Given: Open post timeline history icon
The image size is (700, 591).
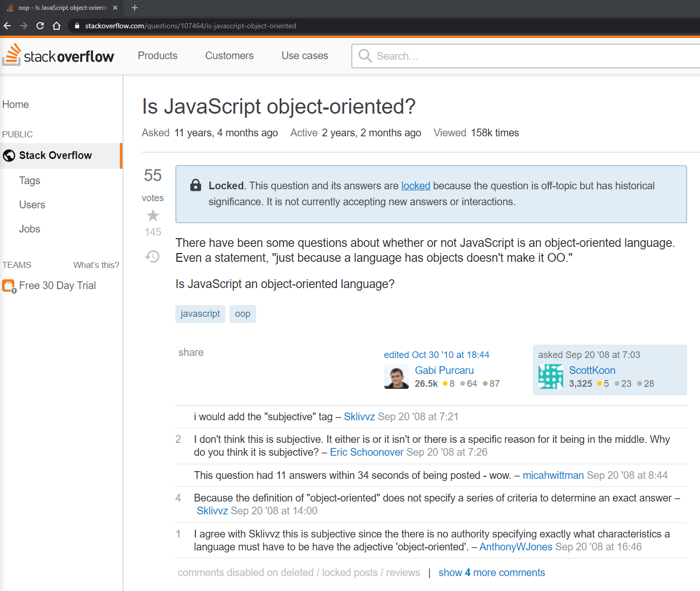Looking at the screenshot, I should [153, 256].
